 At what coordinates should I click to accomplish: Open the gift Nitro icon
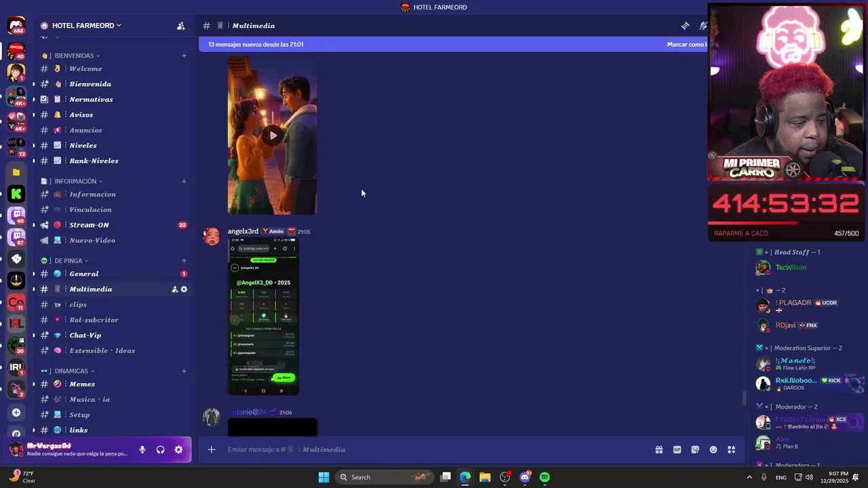click(658, 449)
